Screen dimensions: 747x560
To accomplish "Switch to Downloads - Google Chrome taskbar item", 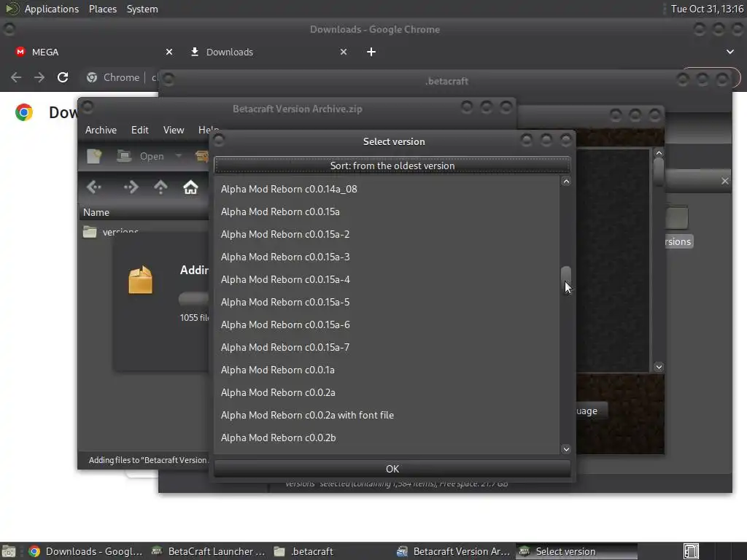I will point(86,551).
